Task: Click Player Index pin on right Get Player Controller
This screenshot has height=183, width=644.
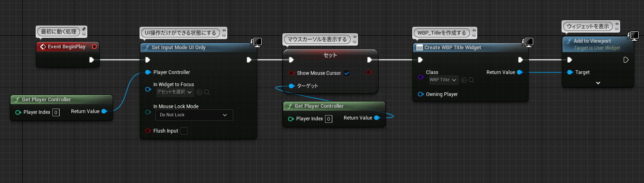Action: 291,119
